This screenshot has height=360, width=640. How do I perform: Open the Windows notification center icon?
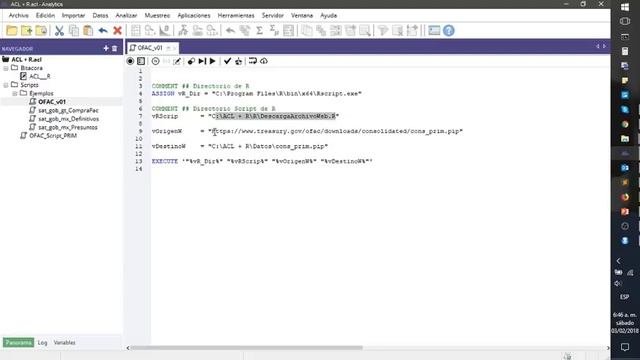(625, 347)
